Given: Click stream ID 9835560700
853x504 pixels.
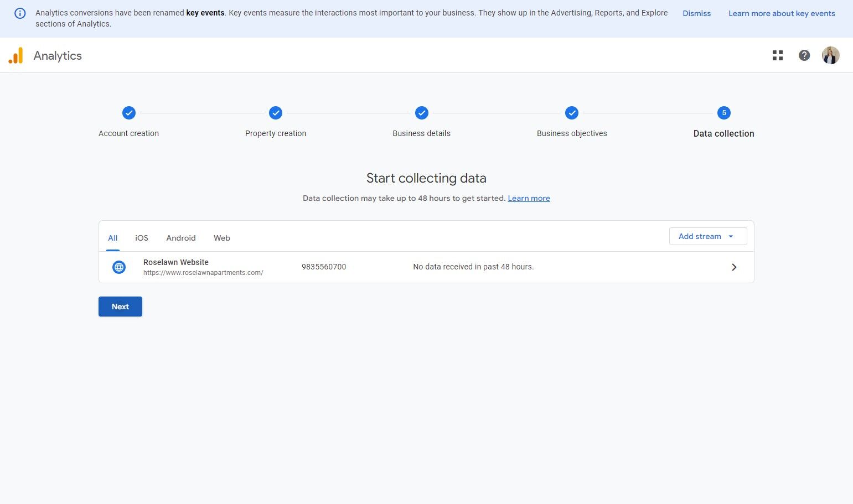Looking at the screenshot, I should click(324, 267).
